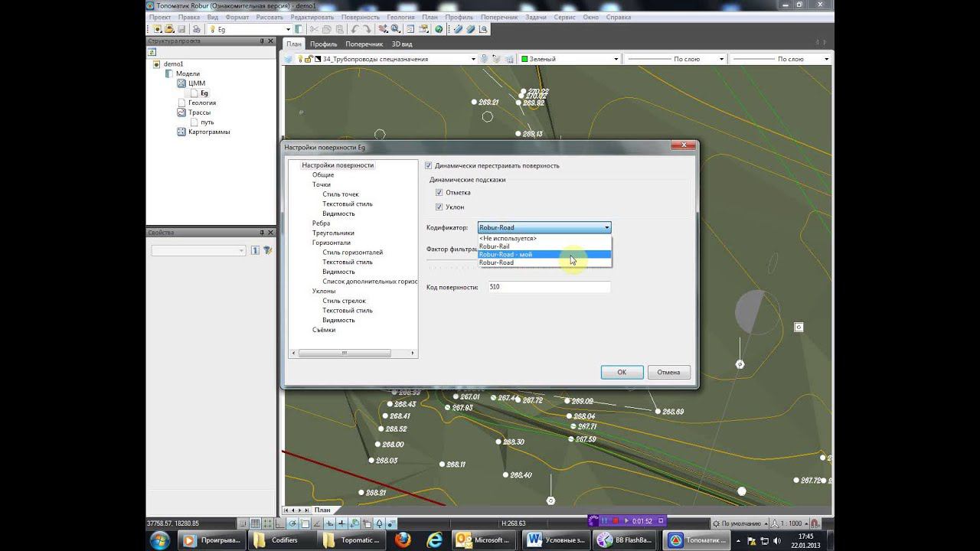Select Картограммы in the project tree
980x551 pixels.
(209, 132)
